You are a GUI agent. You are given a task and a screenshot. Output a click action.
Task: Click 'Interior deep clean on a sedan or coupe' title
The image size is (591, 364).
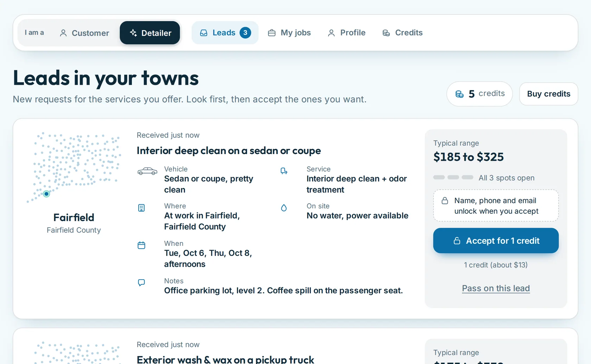pos(229,151)
